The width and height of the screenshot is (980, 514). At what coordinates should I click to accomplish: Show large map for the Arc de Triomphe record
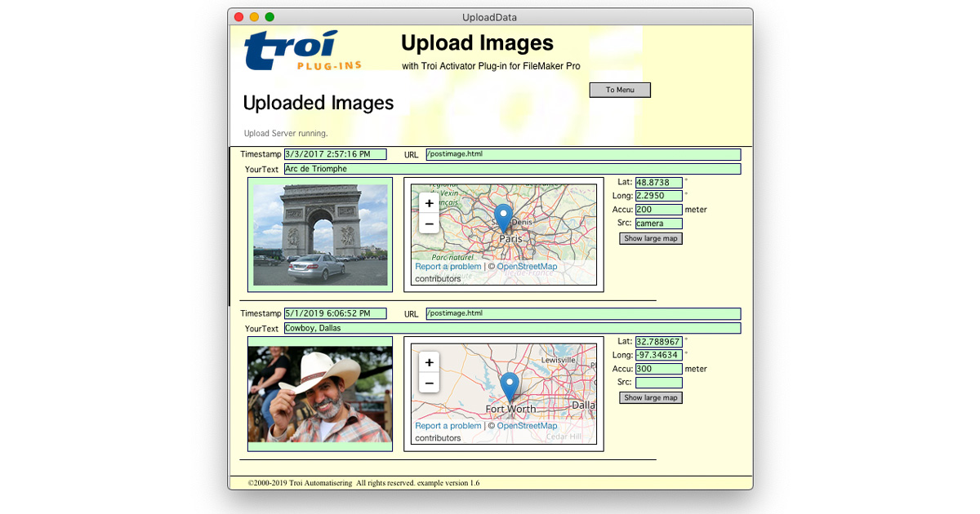click(650, 238)
